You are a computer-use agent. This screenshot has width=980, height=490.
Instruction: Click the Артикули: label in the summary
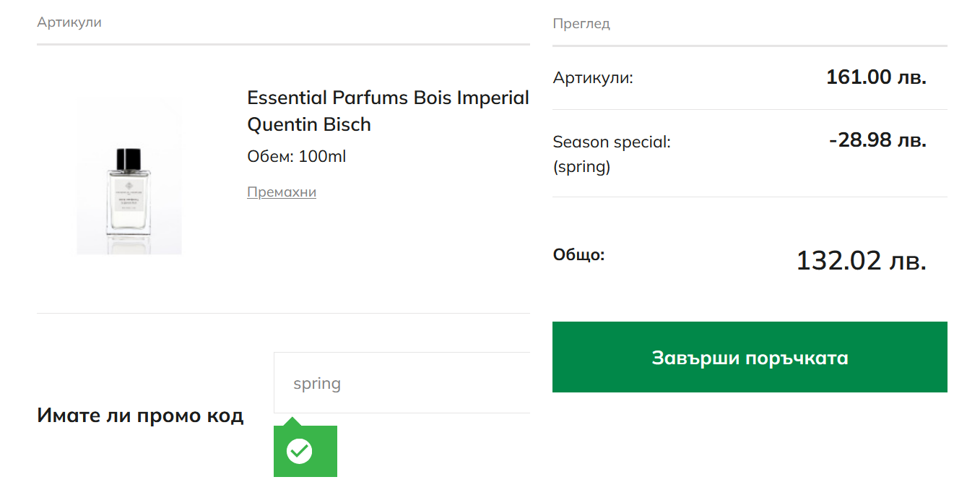click(593, 77)
